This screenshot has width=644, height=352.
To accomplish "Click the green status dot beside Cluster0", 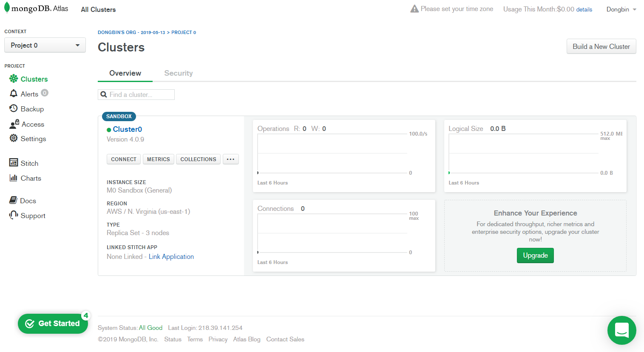I will point(109,130).
